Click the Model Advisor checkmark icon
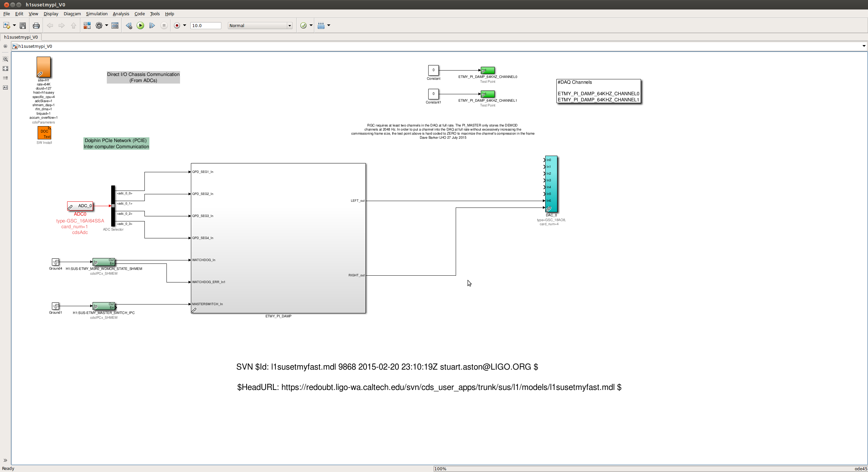 303,25
